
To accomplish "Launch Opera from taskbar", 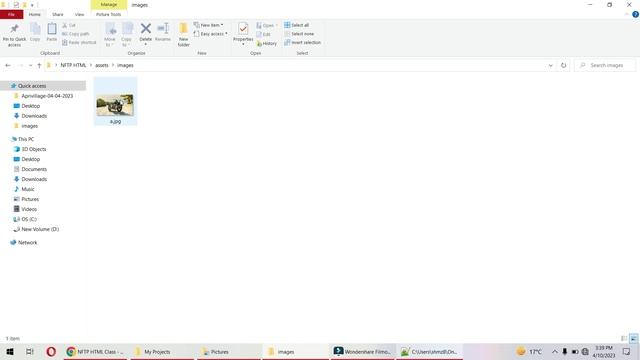I will click(51, 351).
